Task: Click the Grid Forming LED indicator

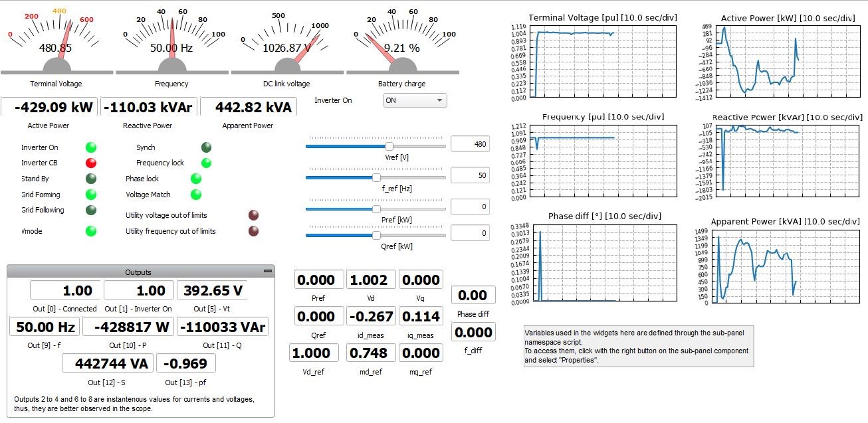Action: pos(91,195)
